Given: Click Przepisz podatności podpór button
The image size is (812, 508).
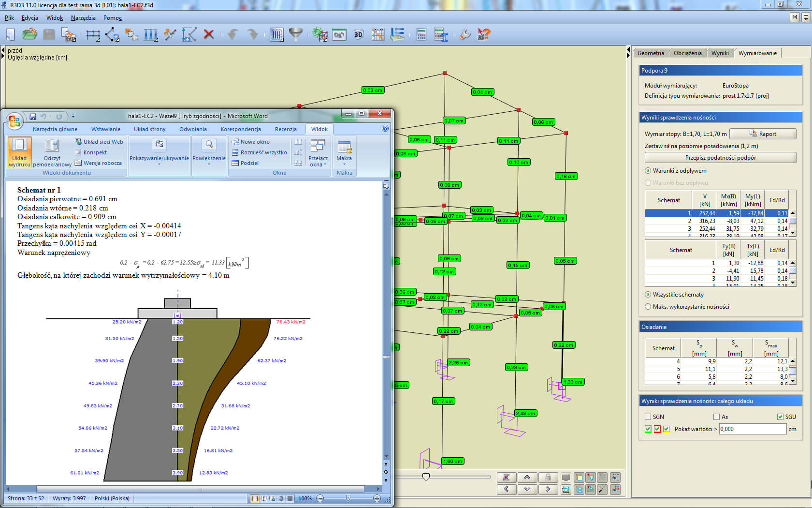Looking at the screenshot, I should click(x=720, y=158).
